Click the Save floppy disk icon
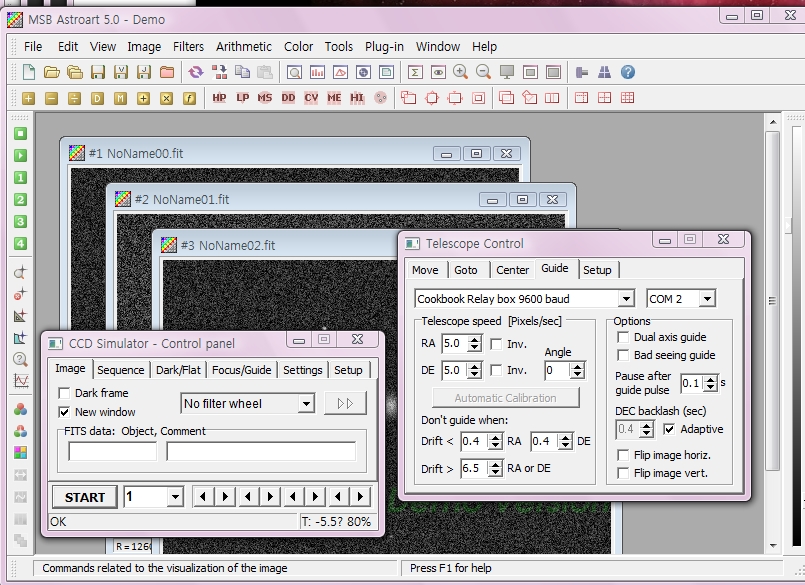805x585 pixels. click(x=98, y=72)
